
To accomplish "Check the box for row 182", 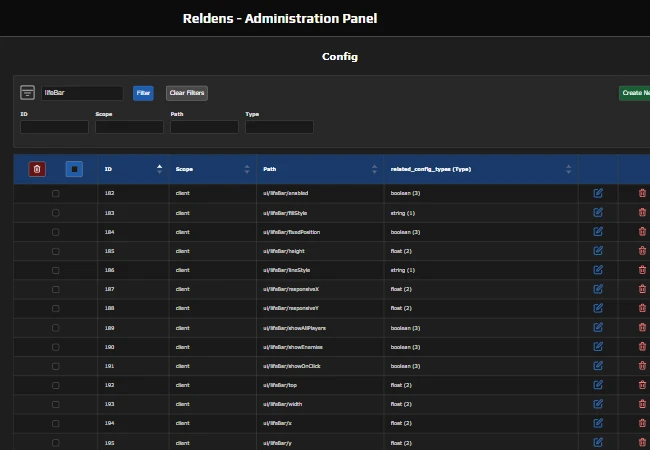I will click(56, 194).
